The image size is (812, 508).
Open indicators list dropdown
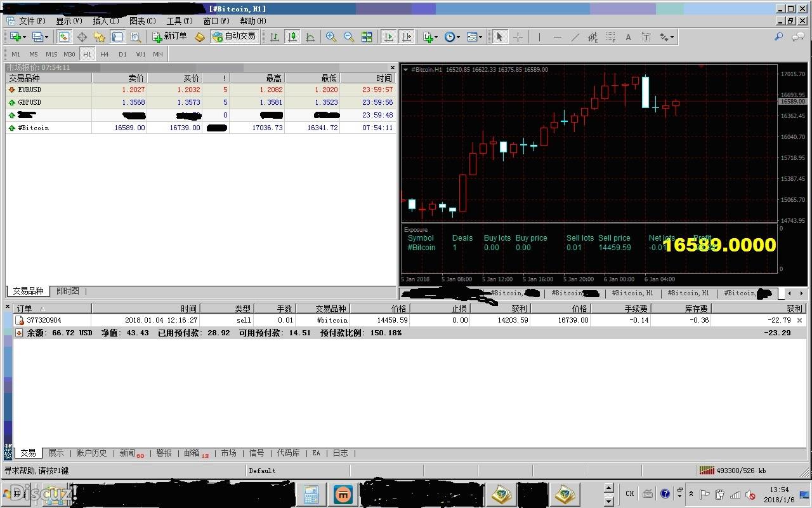tap(430, 37)
